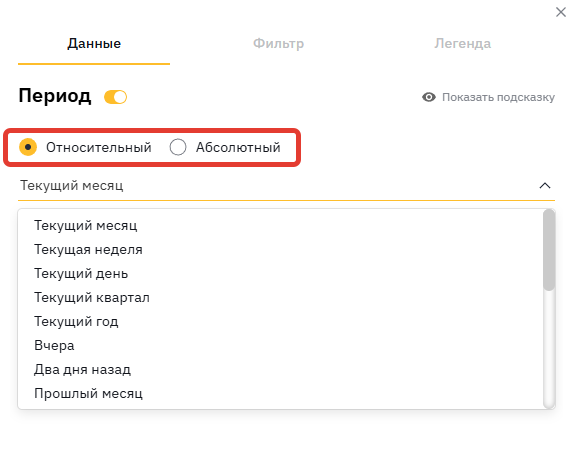The width and height of the screenshot is (578, 457).
Task: Close the settings panel with X icon
Action: click(561, 12)
